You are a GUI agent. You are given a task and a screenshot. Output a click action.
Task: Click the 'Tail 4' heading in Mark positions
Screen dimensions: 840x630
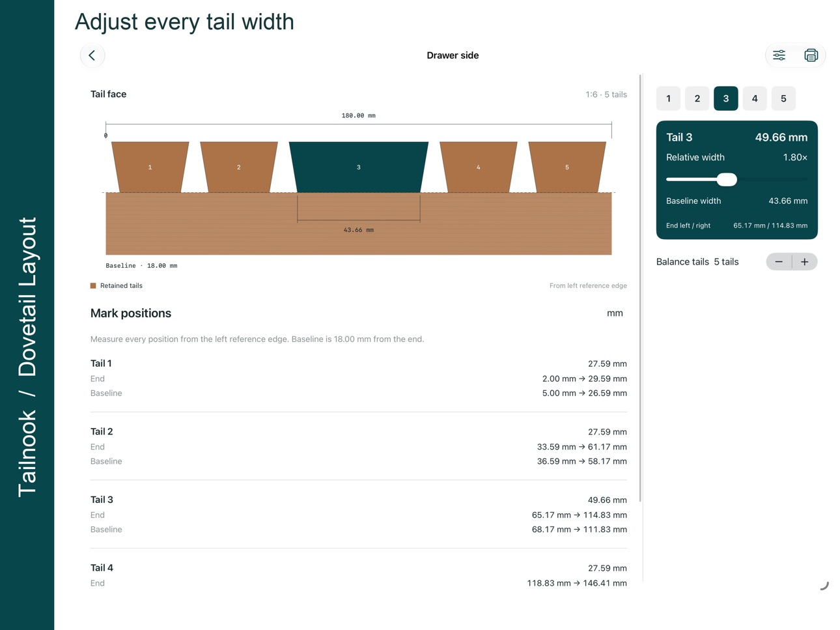point(102,568)
